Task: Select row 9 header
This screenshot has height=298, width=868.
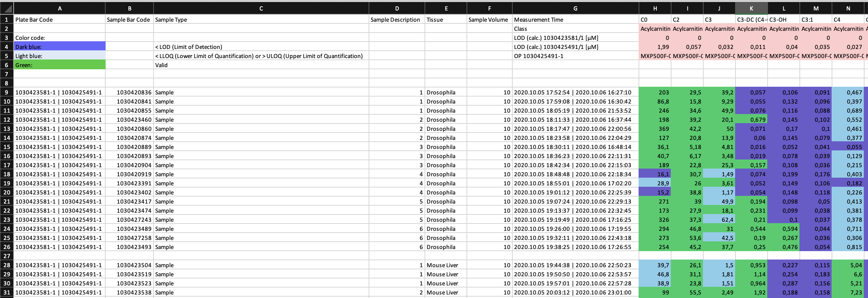Action: coord(7,92)
